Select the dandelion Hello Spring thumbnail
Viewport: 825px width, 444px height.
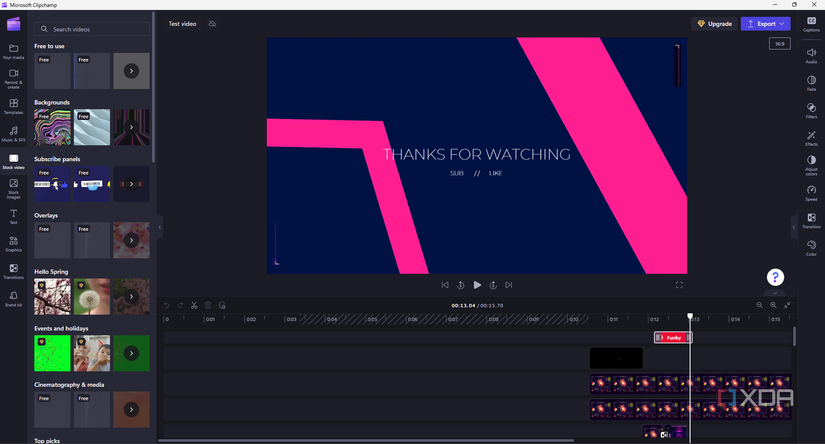pyautogui.click(x=92, y=297)
